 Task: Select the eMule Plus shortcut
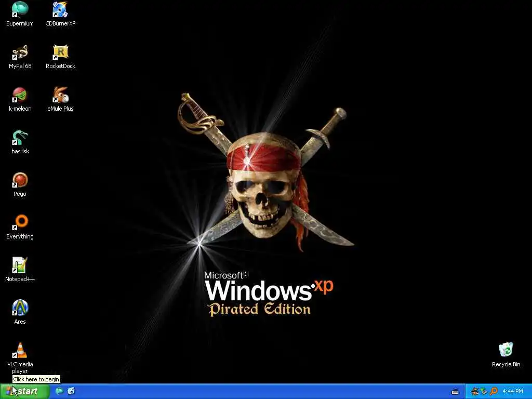60,99
